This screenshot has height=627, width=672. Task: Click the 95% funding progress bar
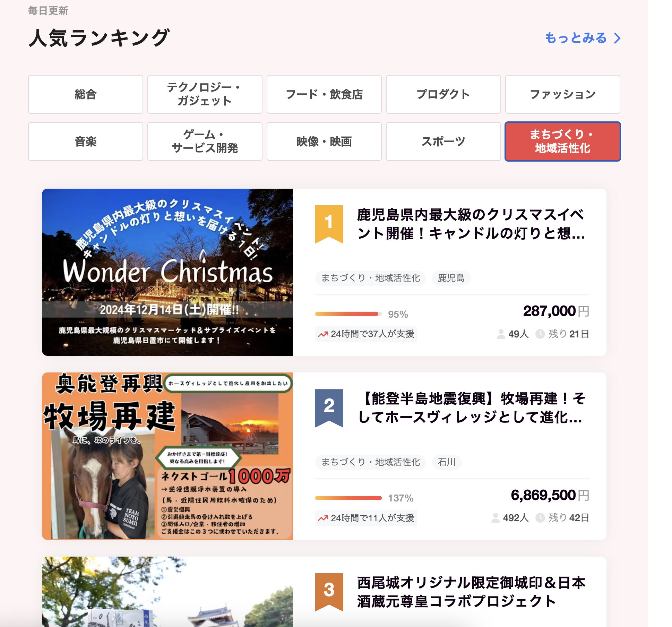tap(348, 314)
